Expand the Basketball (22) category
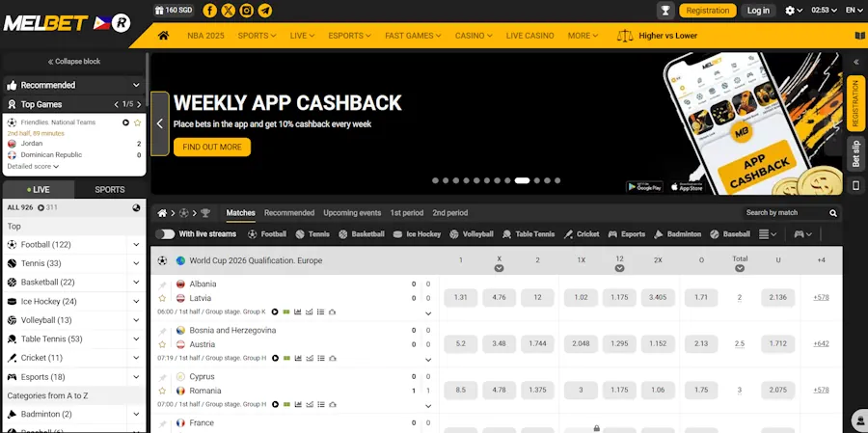The width and height of the screenshot is (868, 433). coord(136,283)
